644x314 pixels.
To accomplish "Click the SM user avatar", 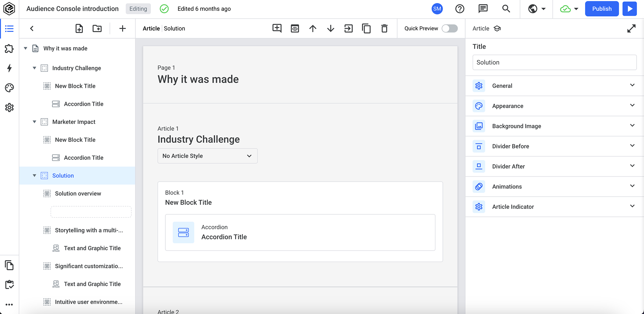I will coord(437,9).
